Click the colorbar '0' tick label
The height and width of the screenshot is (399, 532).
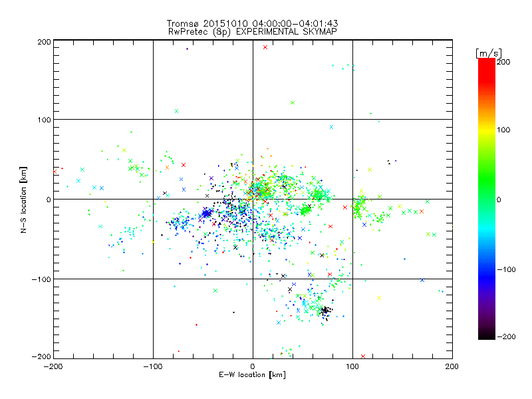(499, 199)
